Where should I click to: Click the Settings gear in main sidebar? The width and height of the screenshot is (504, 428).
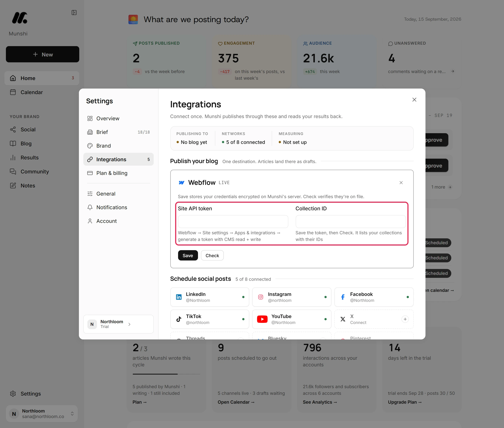click(x=13, y=394)
